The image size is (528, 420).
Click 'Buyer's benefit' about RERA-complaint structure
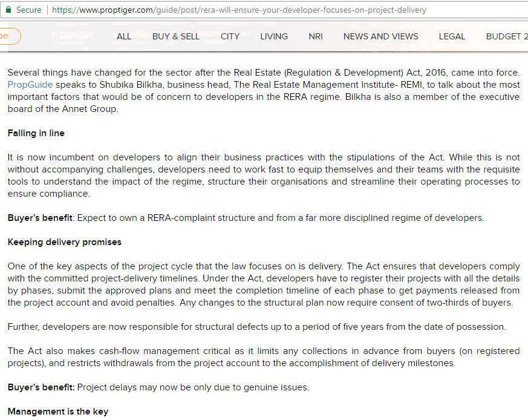[x=40, y=218]
